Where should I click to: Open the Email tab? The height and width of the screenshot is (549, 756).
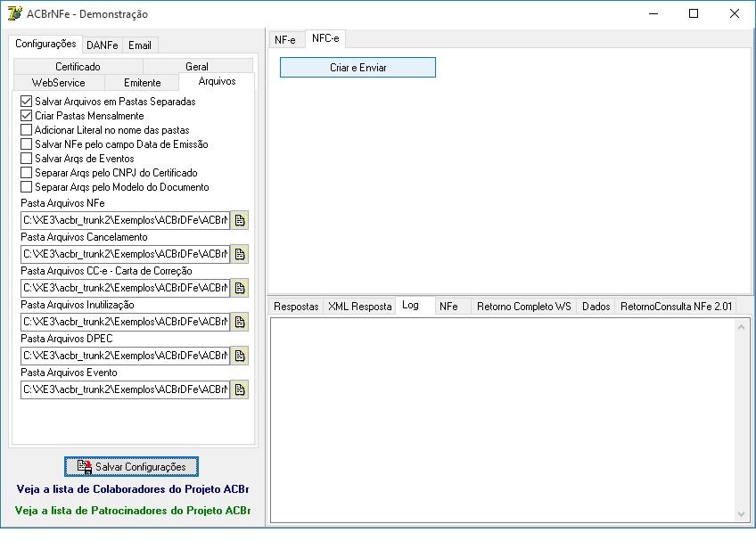140,45
